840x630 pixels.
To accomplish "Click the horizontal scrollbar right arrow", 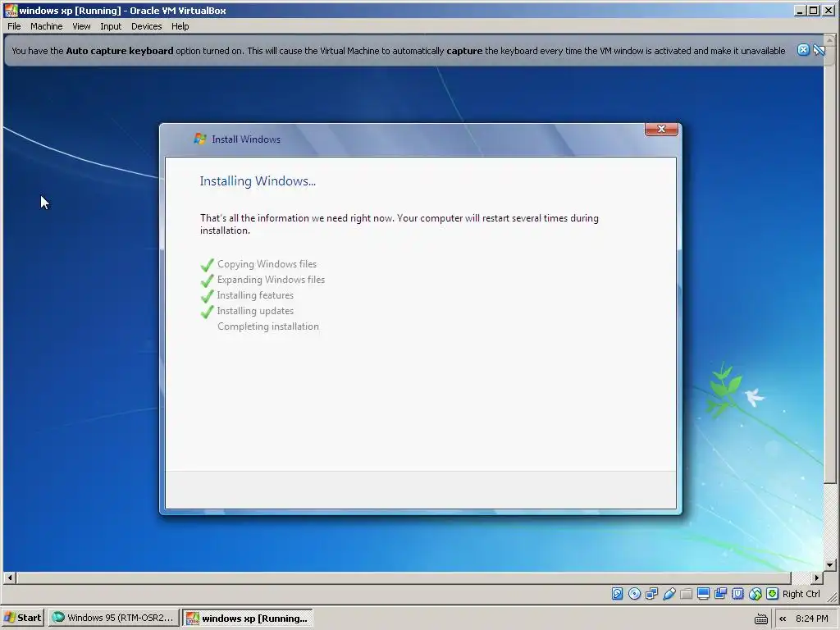I will [817, 577].
